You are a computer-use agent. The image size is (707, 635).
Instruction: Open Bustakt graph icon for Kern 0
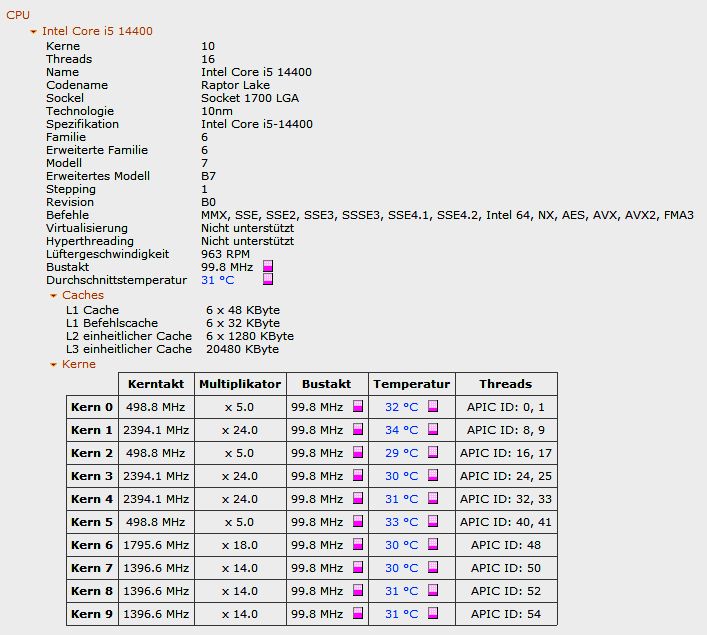pos(358,406)
